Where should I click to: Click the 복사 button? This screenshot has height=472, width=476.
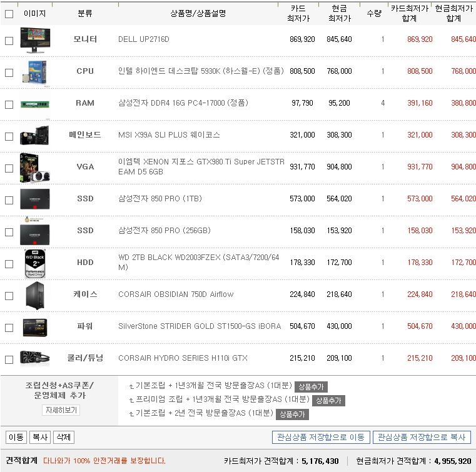(40, 437)
